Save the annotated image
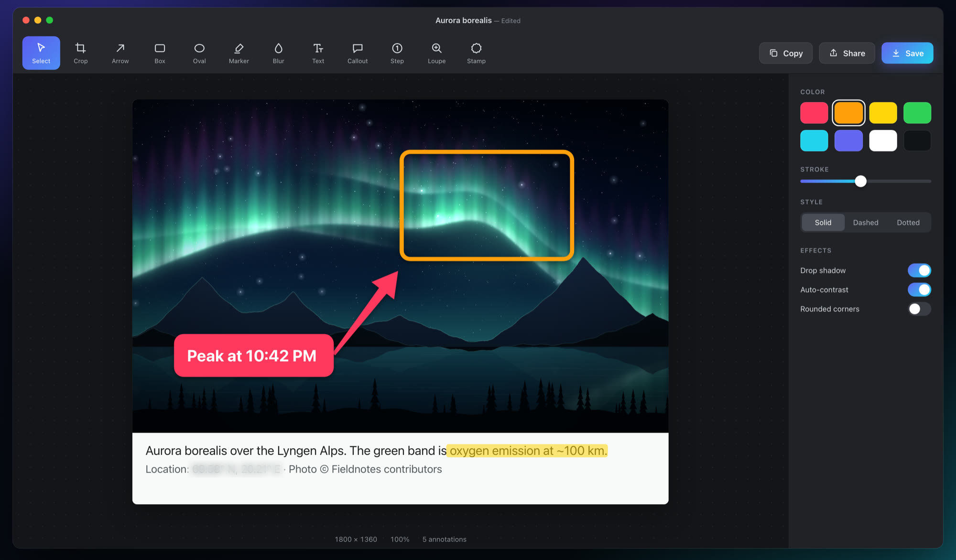Viewport: 956px width, 560px height. tap(907, 53)
